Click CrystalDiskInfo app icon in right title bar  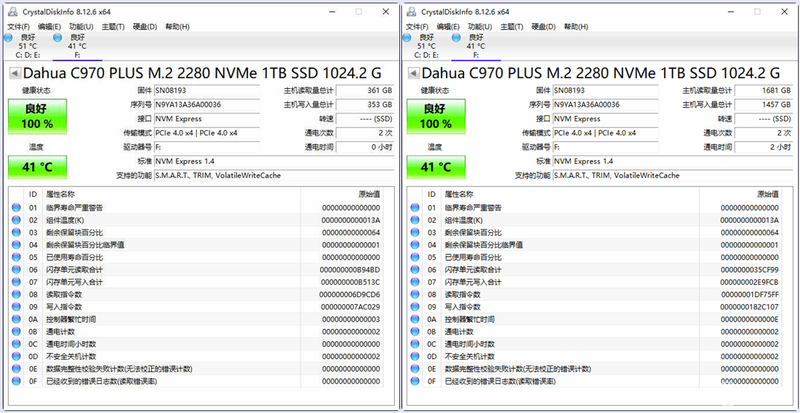point(412,11)
